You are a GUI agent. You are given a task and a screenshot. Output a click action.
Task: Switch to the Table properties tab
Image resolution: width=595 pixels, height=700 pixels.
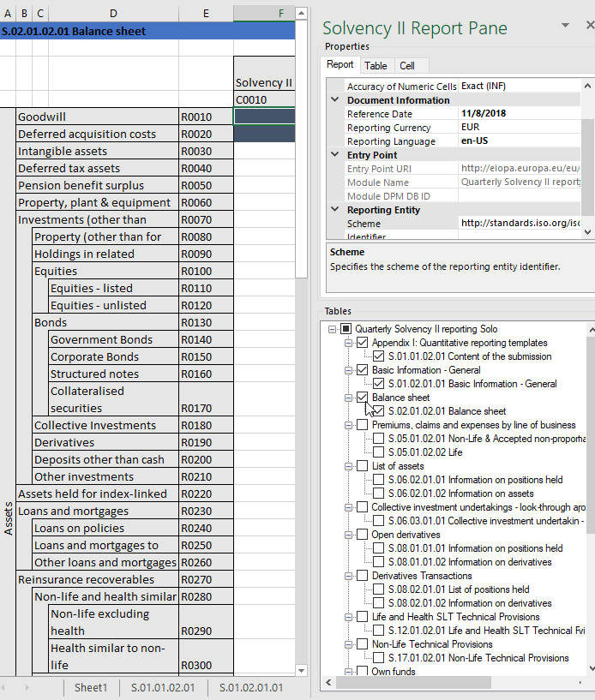click(376, 65)
